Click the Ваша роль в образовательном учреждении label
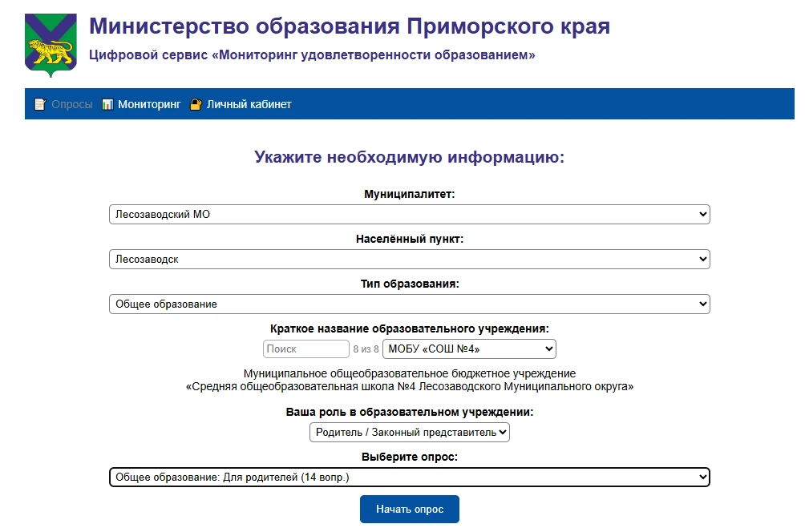The width and height of the screenshot is (805, 532). [410, 412]
